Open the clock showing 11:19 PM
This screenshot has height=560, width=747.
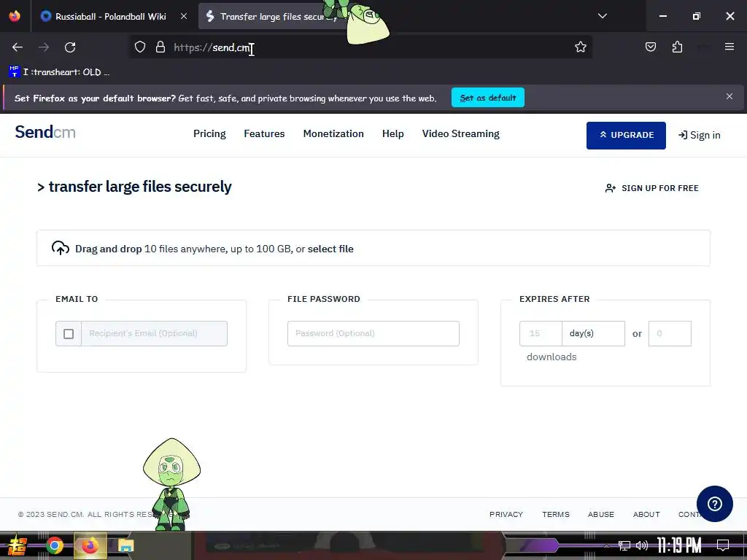(679, 545)
